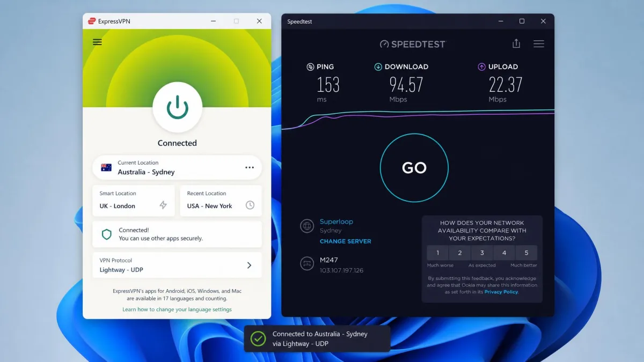The height and width of the screenshot is (362, 644).
Task: Rate network availability as 2
Action: (x=460, y=253)
